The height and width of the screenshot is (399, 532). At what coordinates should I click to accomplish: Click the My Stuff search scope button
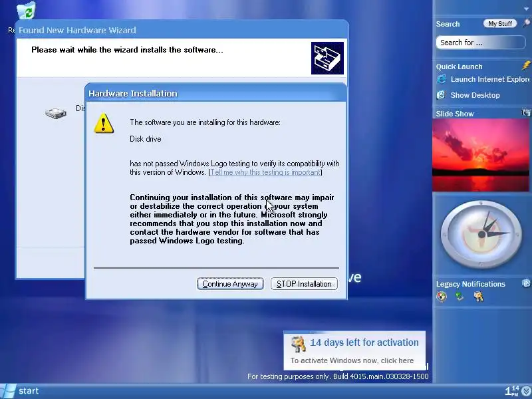500,24
